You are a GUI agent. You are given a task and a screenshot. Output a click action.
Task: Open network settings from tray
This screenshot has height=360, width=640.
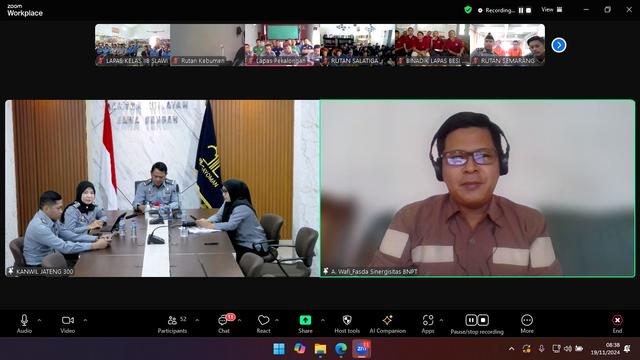tap(556, 349)
